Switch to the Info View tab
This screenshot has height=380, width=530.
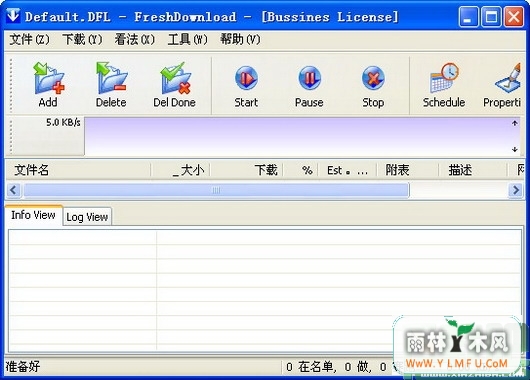click(33, 215)
